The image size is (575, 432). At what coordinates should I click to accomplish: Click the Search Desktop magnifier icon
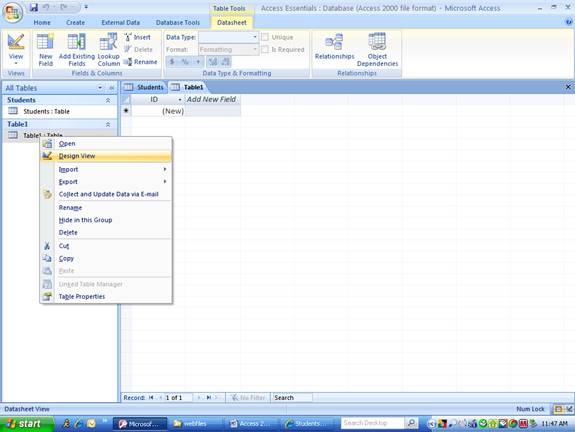pyautogui.click(x=411, y=423)
